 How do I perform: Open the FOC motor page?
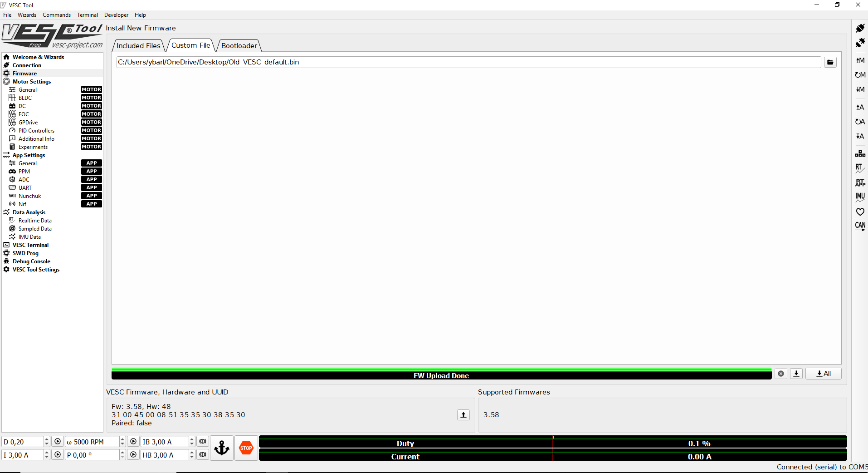pyautogui.click(x=52, y=114)
